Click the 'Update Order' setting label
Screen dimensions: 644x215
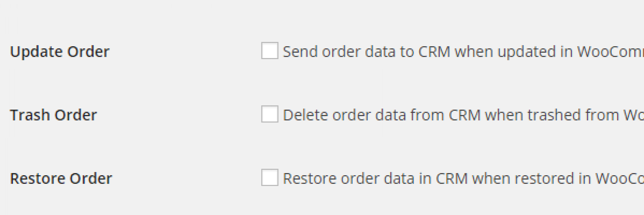coord(60,52)
